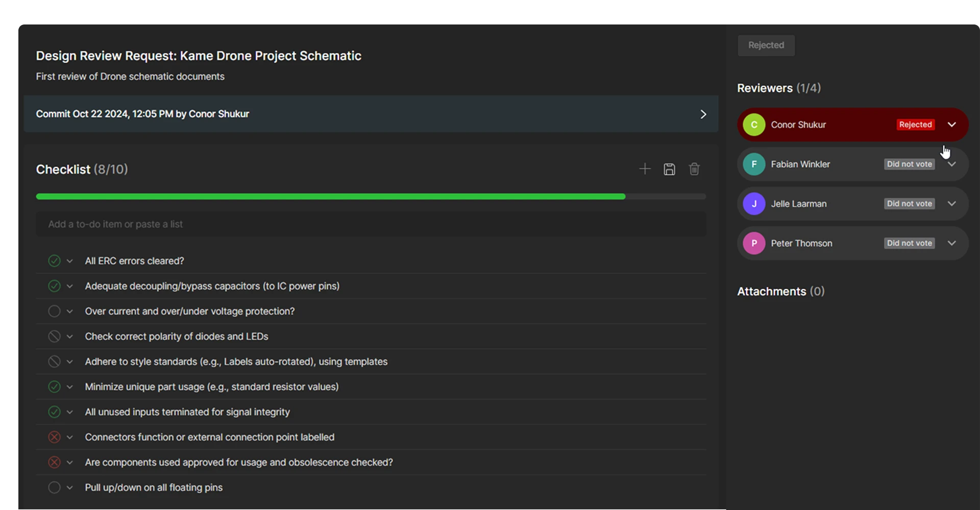The image size is (980, 510).
Task: Select the 'All unused inputs terminated' item text
Action: 187,412
